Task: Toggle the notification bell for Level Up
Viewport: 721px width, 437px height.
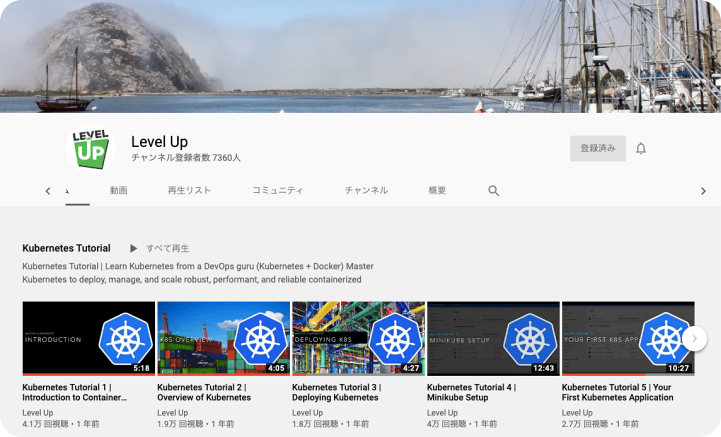Action: point(641,149)
